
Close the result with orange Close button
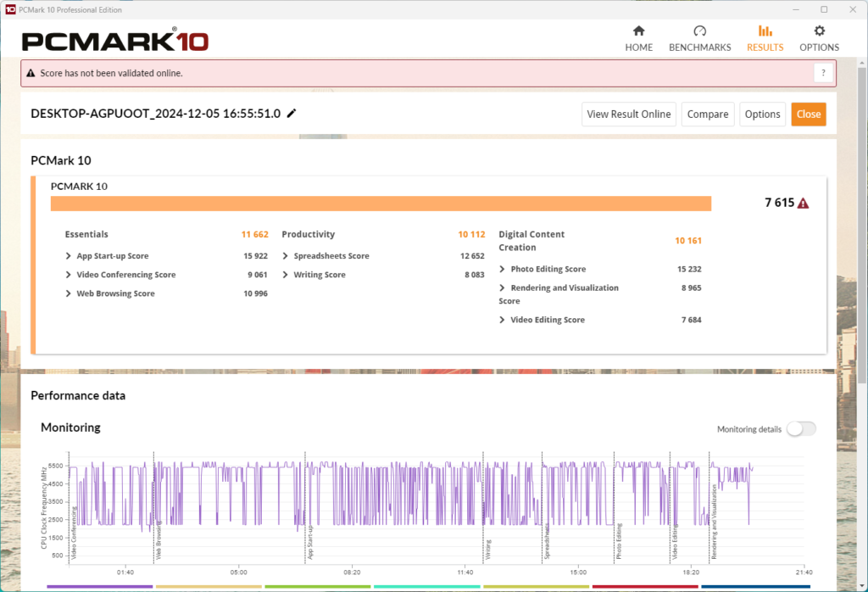click(809, 114)
